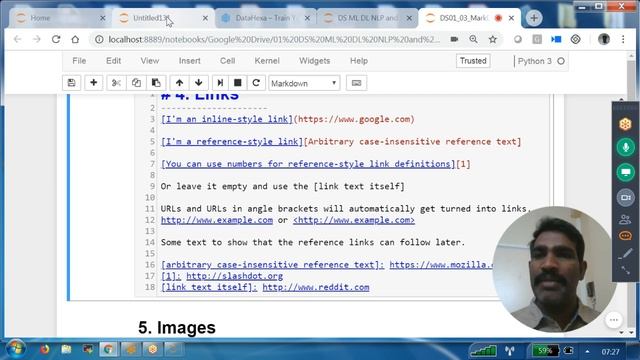Screen dimensions: 640x360
Task: Move selected cell down arrow
Action: (x=199, y=83)
